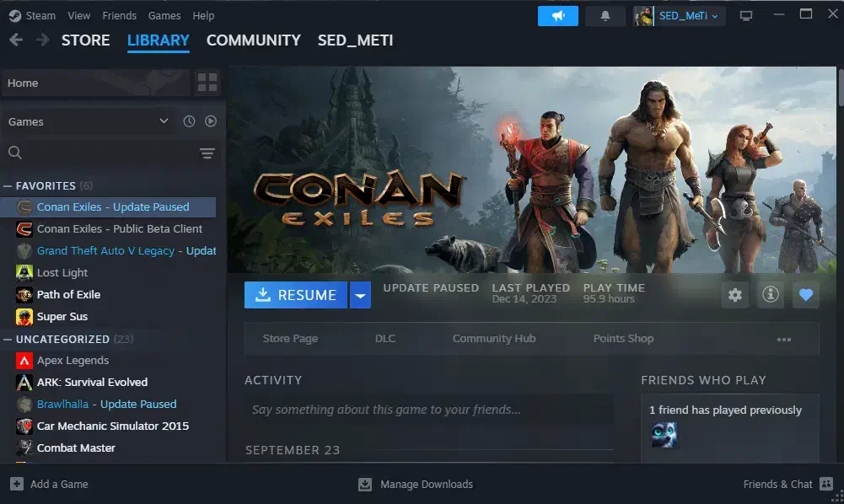Open Big Picture mode icon

(x=745, y=16)
